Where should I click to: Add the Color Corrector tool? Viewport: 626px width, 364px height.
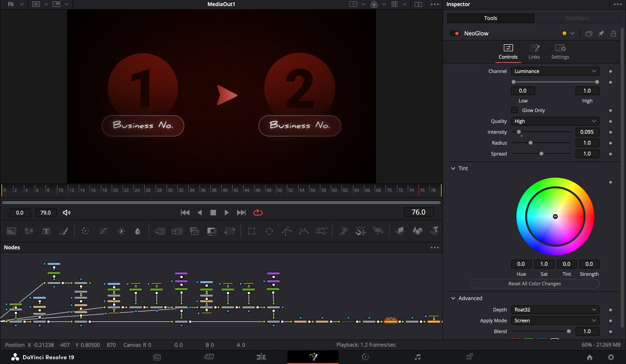coord(86,230)
